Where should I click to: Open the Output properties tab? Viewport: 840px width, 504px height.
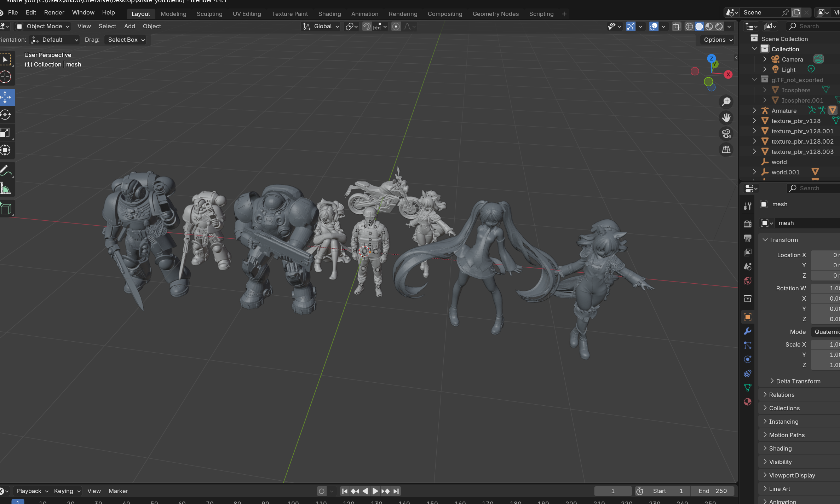(x=748, y=238)
